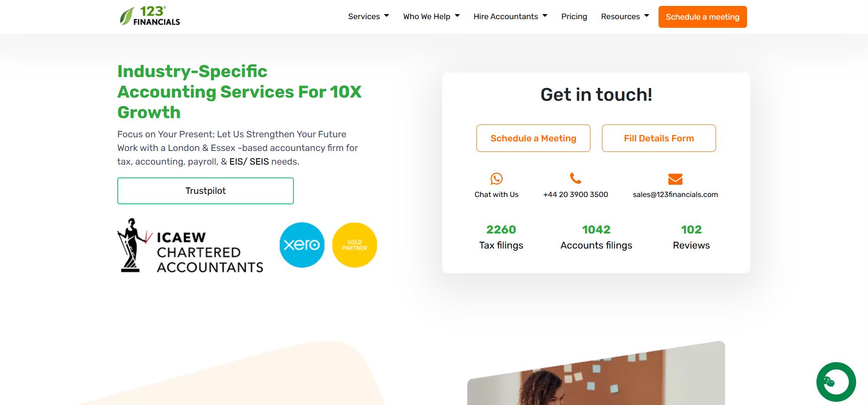Click the ICAEW Chartered Accountants logo
Screen dimensions: 868x405
pyautogui.click(x=190, y=245)
